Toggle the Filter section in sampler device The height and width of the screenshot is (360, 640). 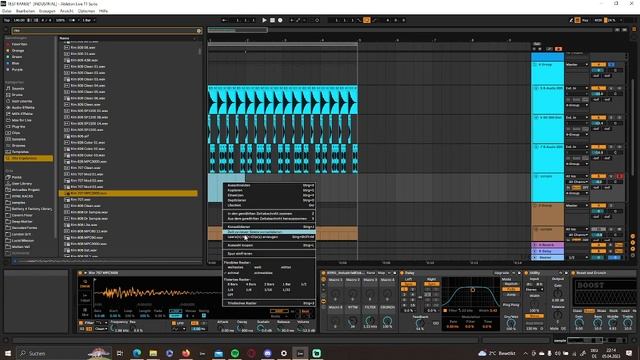[81, 323]
